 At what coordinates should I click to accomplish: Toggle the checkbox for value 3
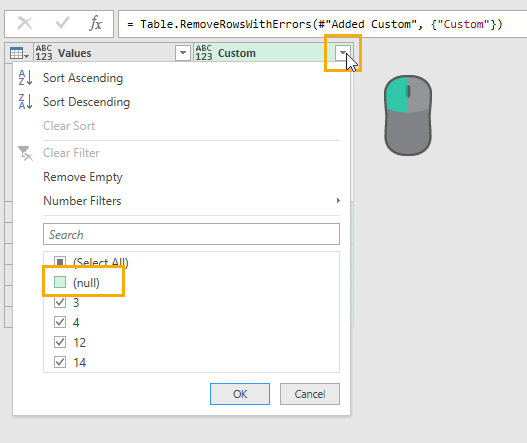coord(60,302)
